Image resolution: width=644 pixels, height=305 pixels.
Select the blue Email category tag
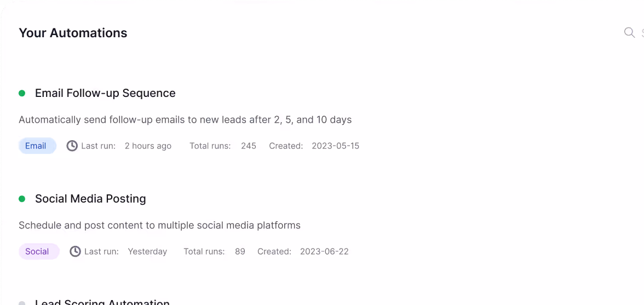pyautogui.click(x=37, y=146)
